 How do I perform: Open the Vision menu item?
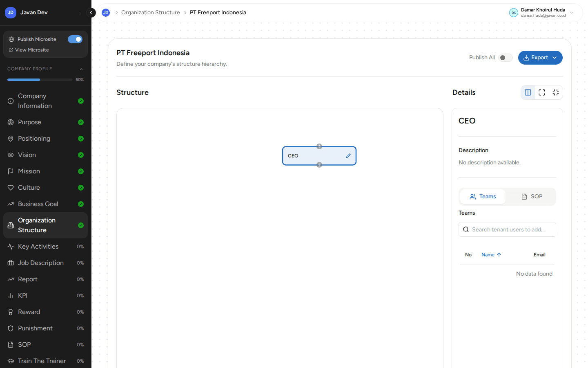pyautogui.click(x=45, y=155)
